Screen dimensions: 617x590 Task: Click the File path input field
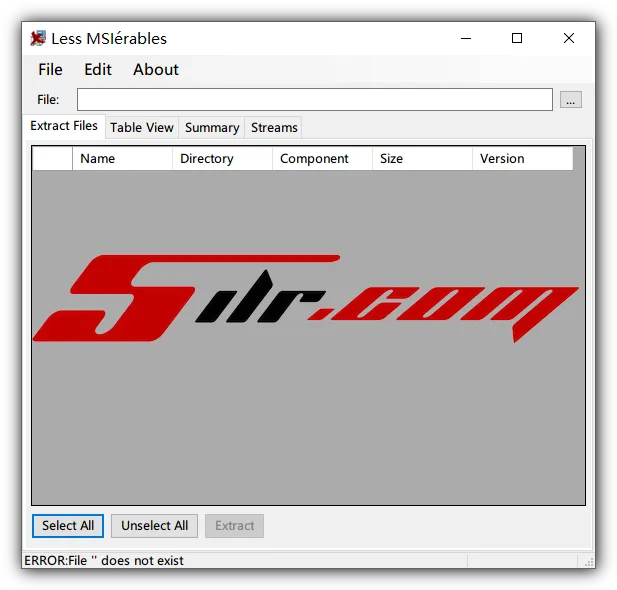click(315, 100)
